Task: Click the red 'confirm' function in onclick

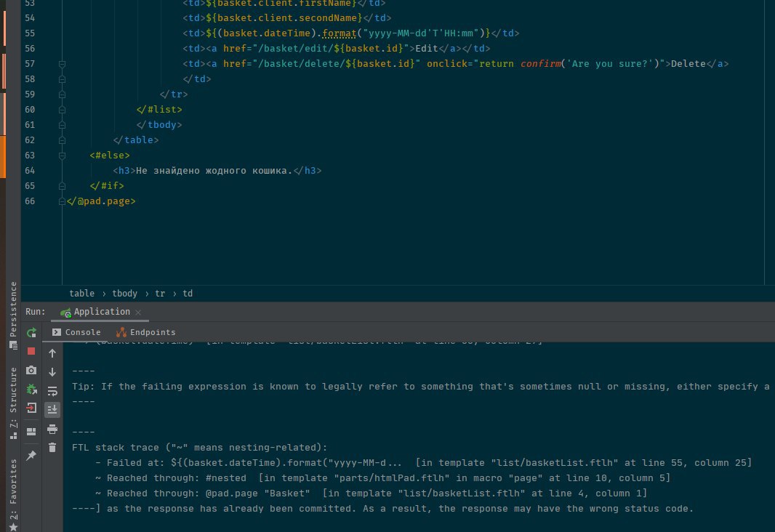Action: 541,64
